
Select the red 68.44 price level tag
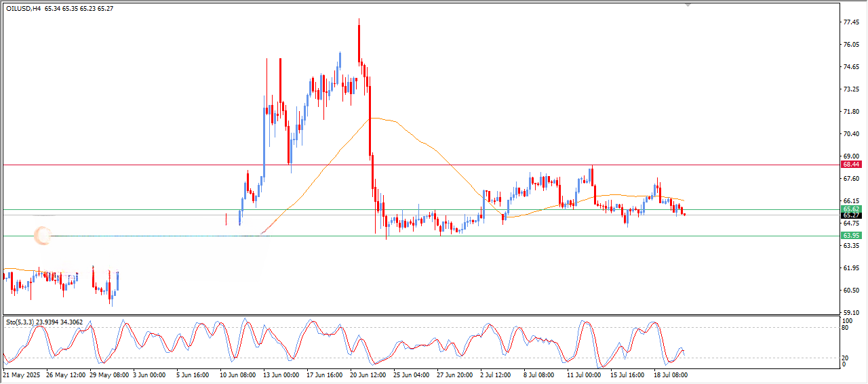coord(851,165)
